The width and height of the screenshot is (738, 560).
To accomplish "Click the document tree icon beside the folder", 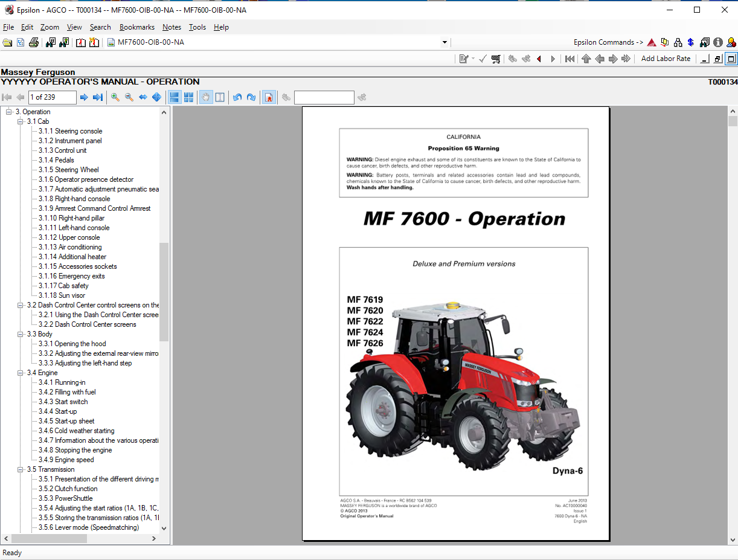I will pos(21,42).
